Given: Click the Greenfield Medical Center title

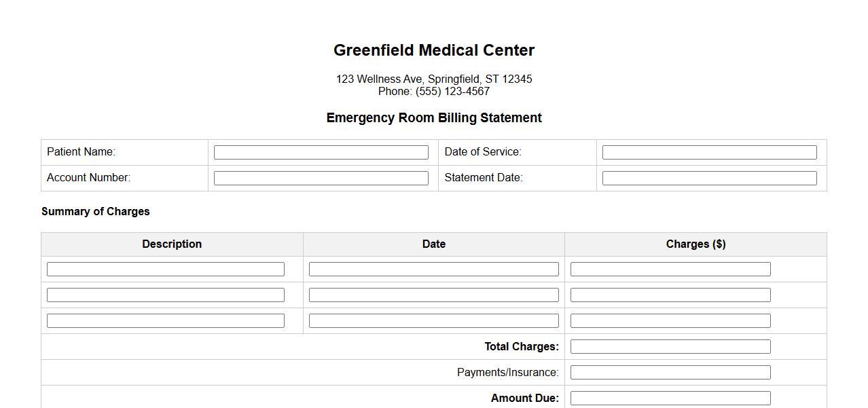Looking at the screenshot, I should click(x=434, y=50).
